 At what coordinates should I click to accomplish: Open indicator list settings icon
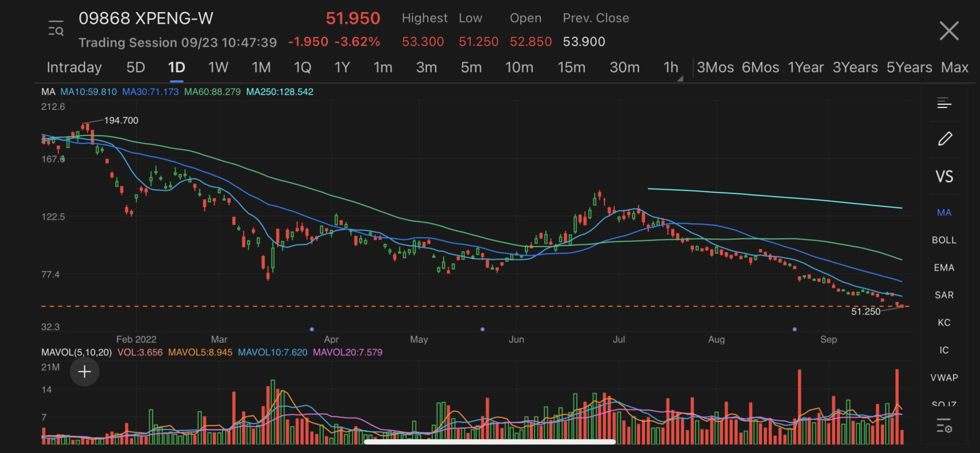944,425
